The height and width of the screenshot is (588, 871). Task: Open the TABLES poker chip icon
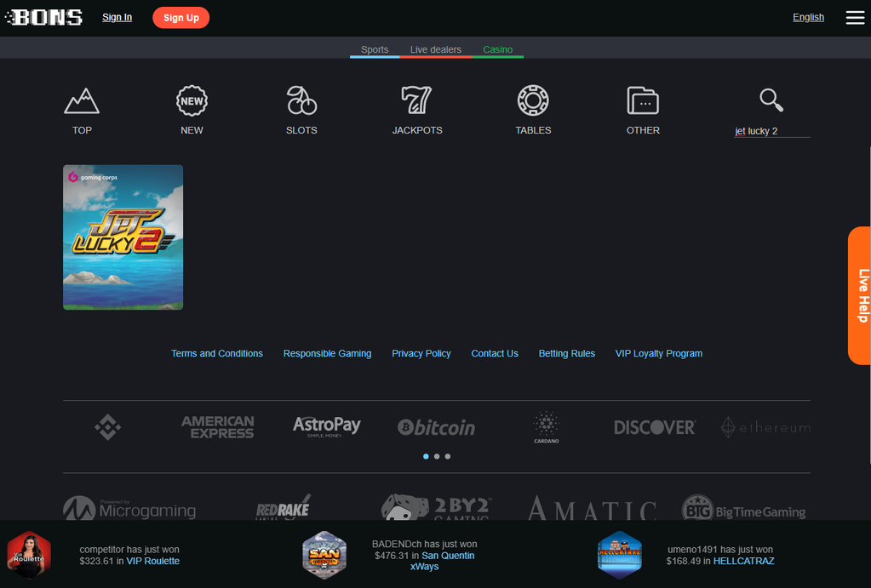tap(533, 100)
